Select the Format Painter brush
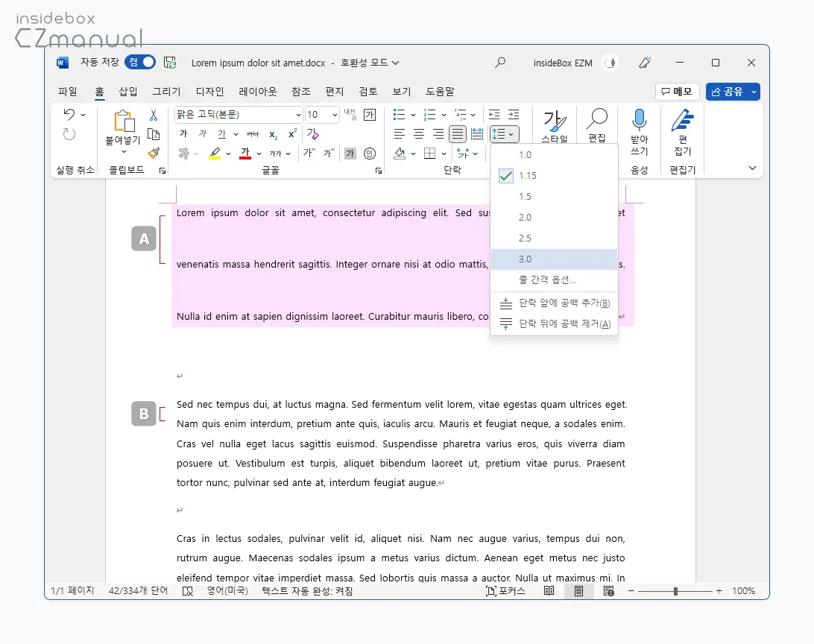This screenshot has height=644, width=814. click(x=154, y=154)
